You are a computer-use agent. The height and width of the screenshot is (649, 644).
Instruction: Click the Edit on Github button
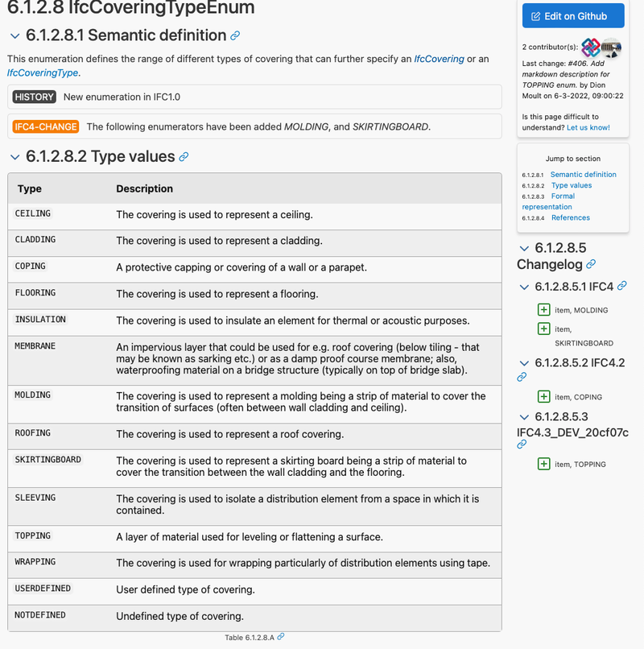tap(572, 16)
